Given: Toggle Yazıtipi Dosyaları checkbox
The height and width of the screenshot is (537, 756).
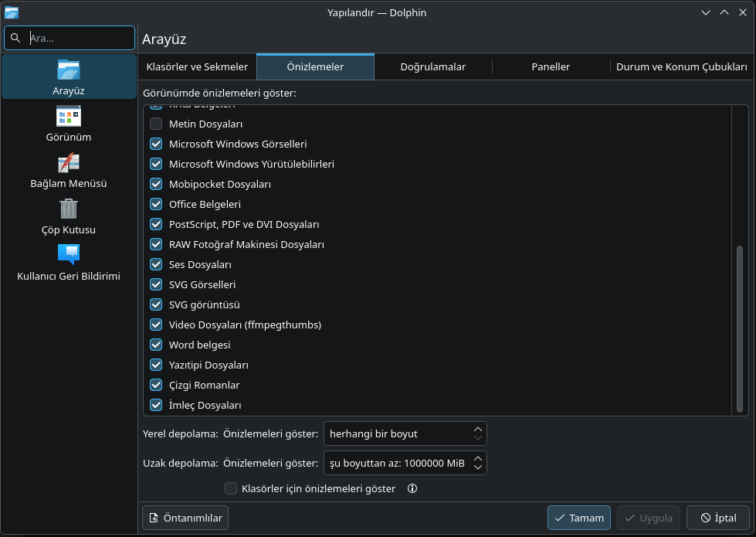Looking at the screenshot, I should tap(156, 365).
